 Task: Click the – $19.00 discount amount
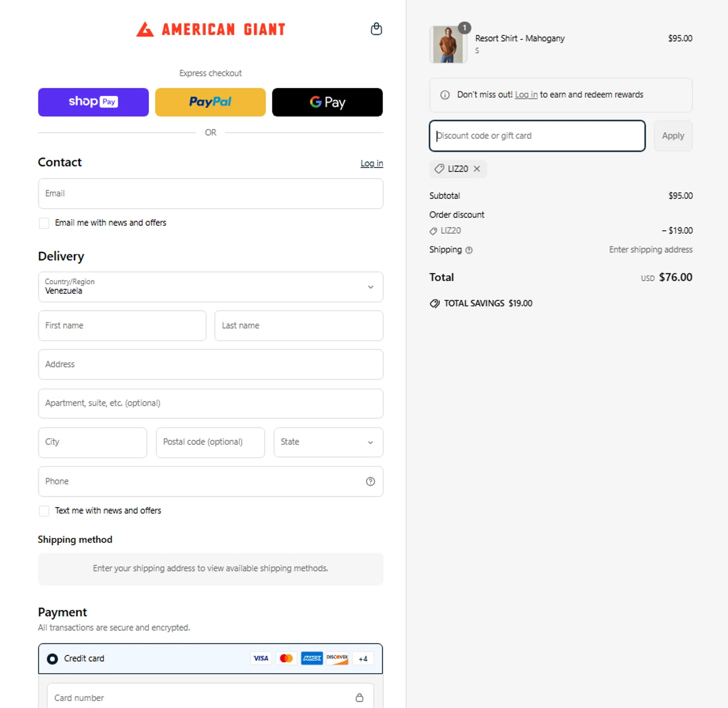click(677, 231)
